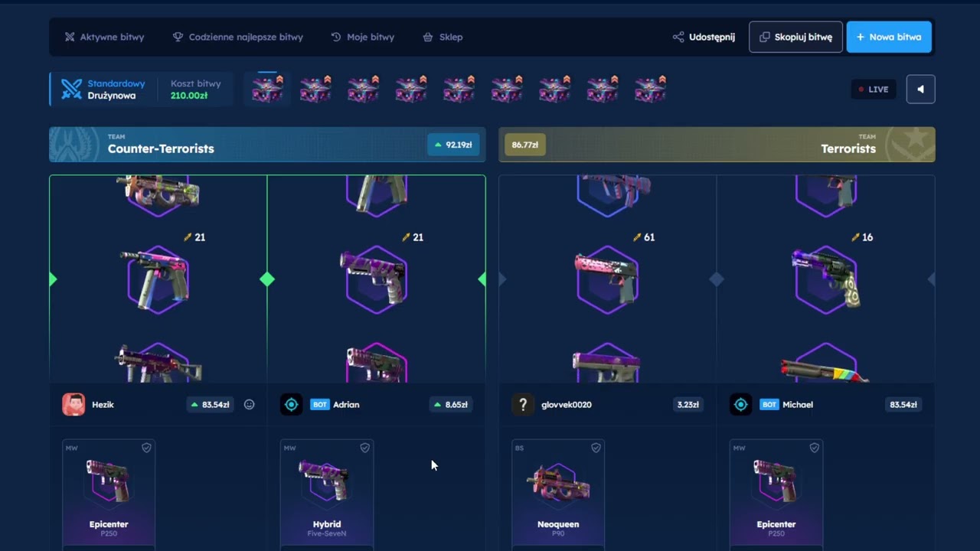Open Codzienne najlepsze bitwy tab
The width and height of the screenshot is (980, 551).
click(237, 37)
